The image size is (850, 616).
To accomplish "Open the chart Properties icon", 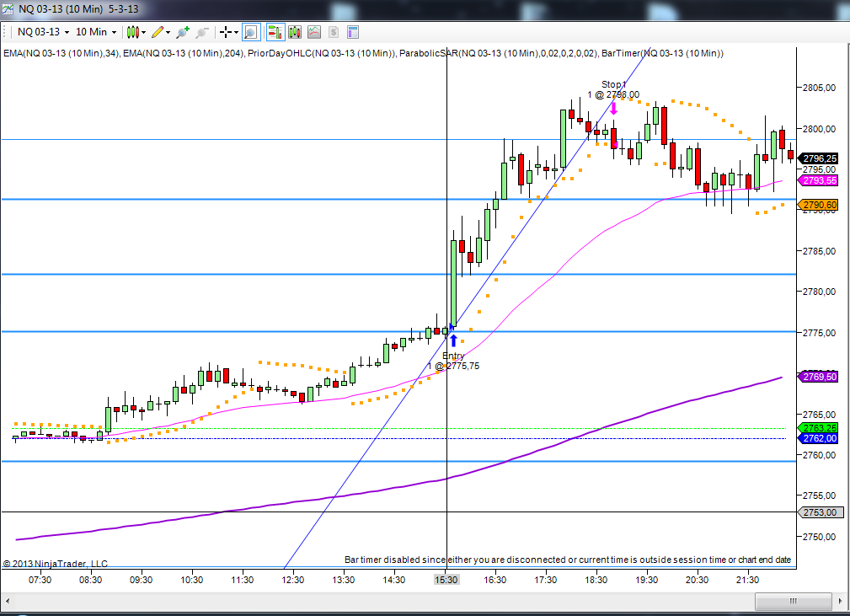I will pos(353,33).
